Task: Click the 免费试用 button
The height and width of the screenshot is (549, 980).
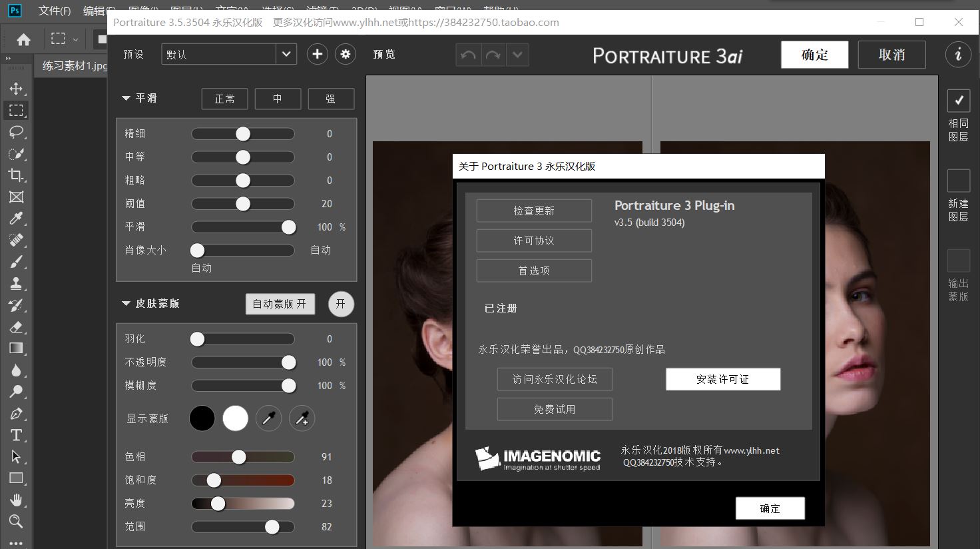Action: click(x=555, y=409)
